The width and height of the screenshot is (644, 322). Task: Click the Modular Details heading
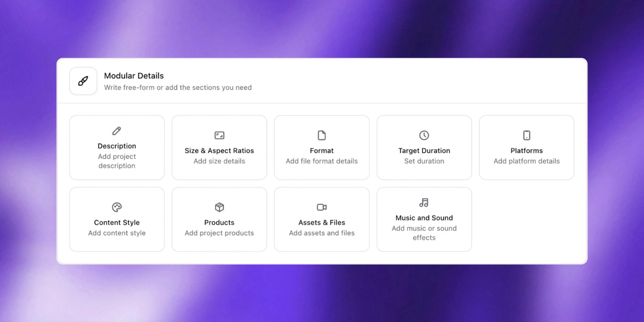134,76
